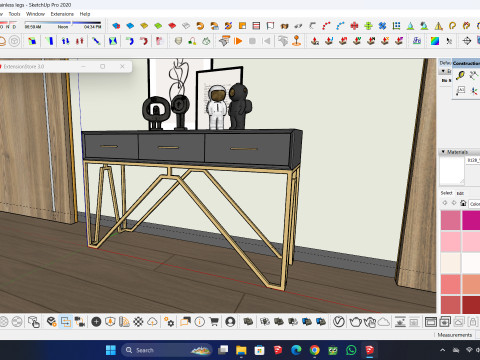Click the red dotted curve tool
Screen dimensions: 480x360
326,26
